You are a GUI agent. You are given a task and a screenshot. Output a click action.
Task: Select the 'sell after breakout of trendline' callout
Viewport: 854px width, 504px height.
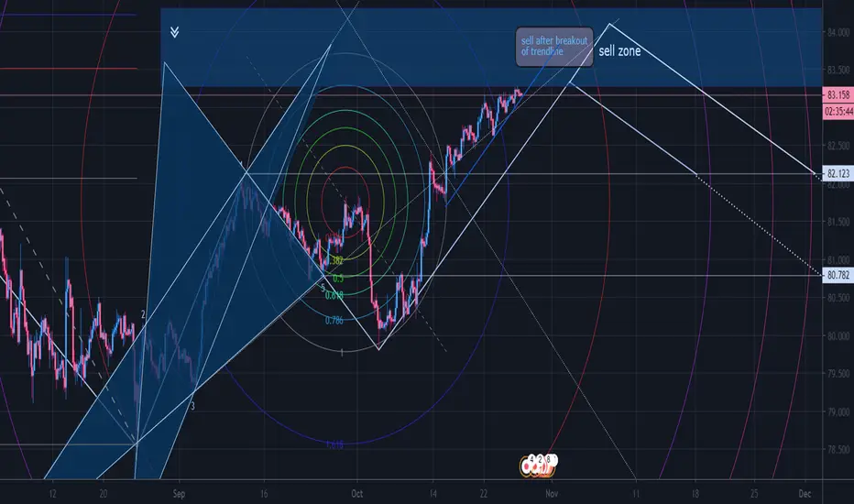coord(554,47)
